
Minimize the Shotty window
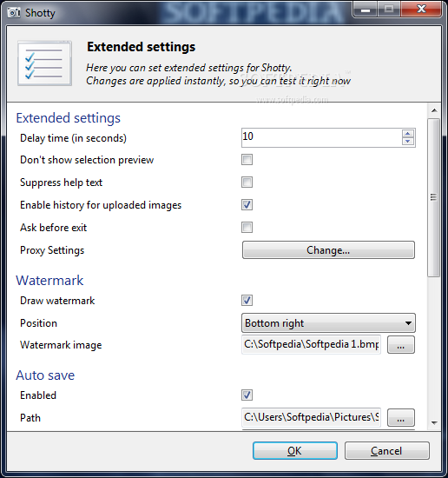coord(366,10)
